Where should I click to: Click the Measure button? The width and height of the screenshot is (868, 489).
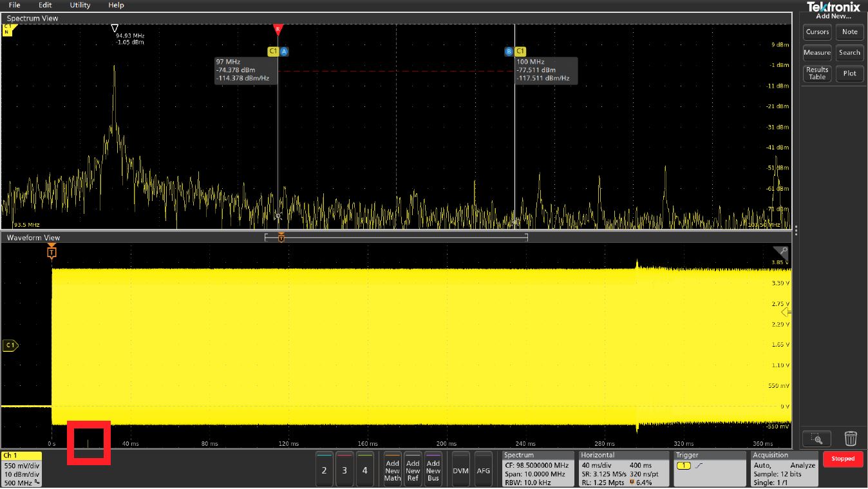click(x=817, y=53)
